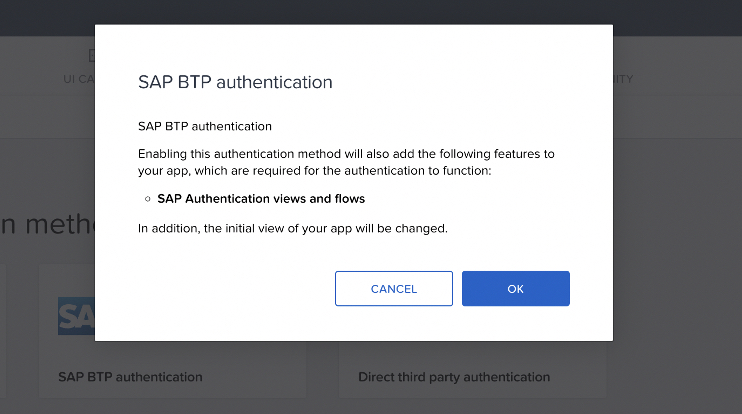This screenshot has width=742, height=414.
Task: Confirm the dialog with the OK button
Action: pos(515,289)
